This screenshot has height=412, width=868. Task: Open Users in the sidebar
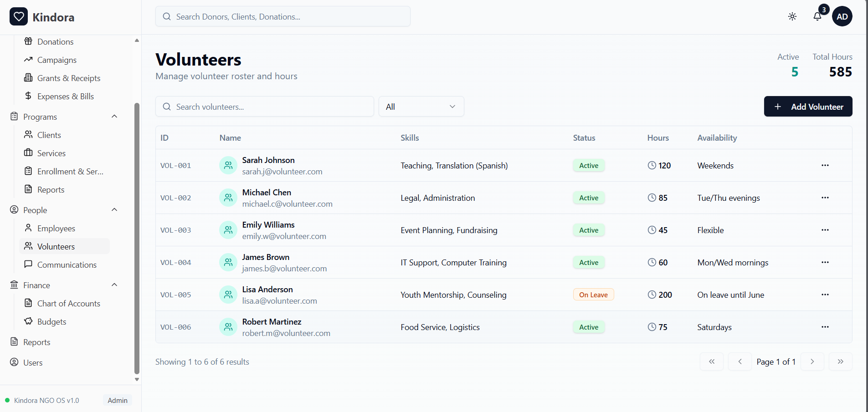33,363
